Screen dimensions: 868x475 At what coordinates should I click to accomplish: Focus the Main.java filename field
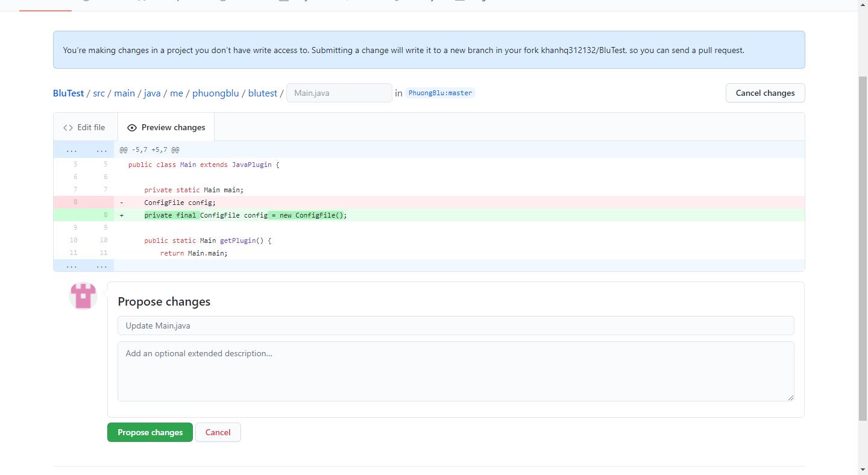[339, 93]
